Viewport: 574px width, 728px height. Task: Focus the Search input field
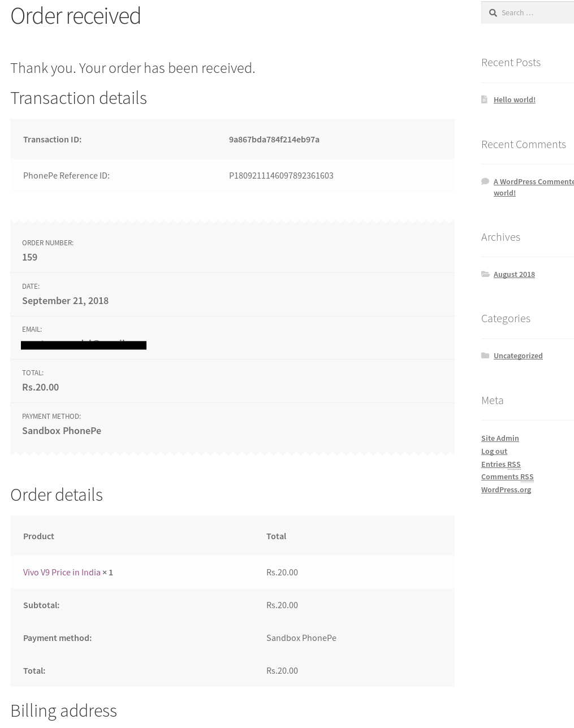coord(534,12)
